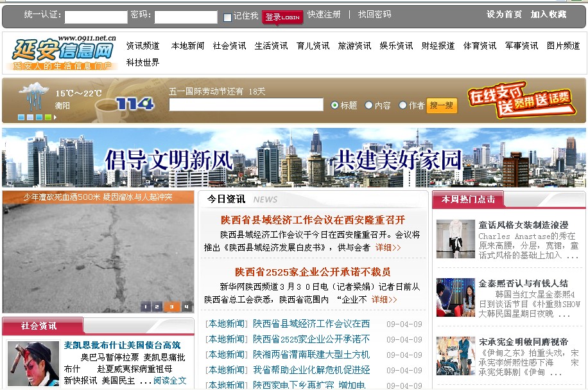588x390 pixels.
Task: Click 详细>> under the 县域经济 summary
Action: (x=388, y=247)
